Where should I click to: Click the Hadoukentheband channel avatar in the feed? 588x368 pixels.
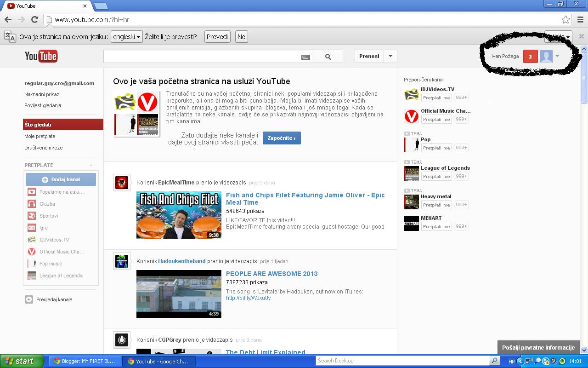point(122,261)
